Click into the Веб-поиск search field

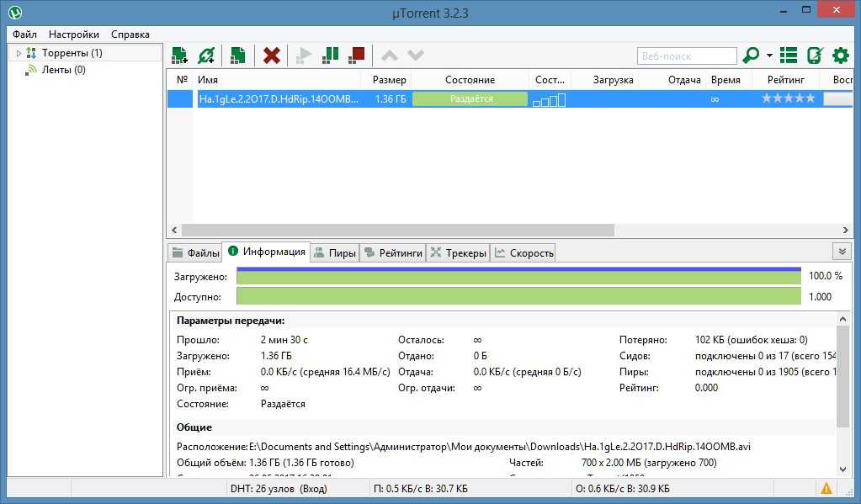pos(687,56)
